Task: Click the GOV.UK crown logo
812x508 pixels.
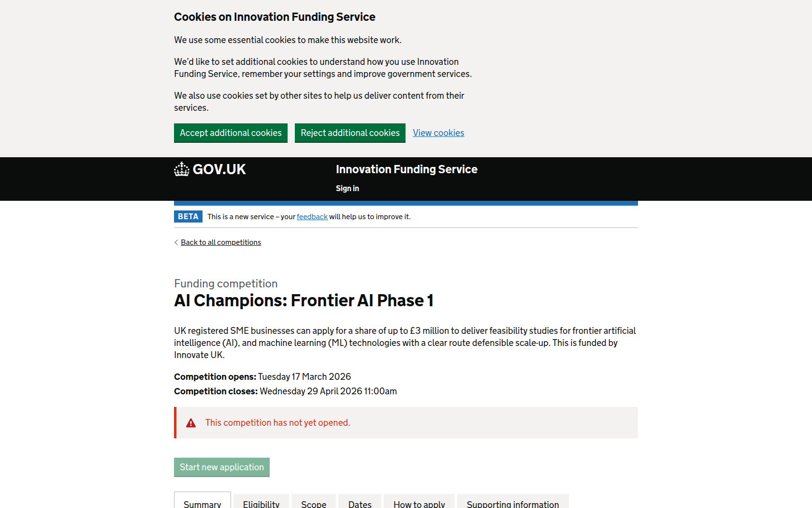Action: (x=182, y=169)
